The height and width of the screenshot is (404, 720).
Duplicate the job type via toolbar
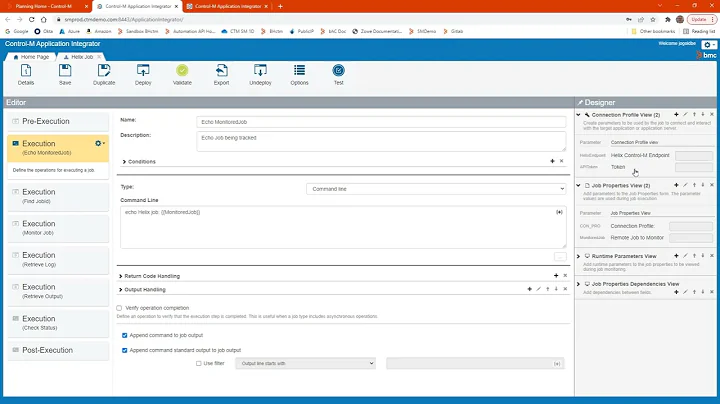click(x=104, y=74)
